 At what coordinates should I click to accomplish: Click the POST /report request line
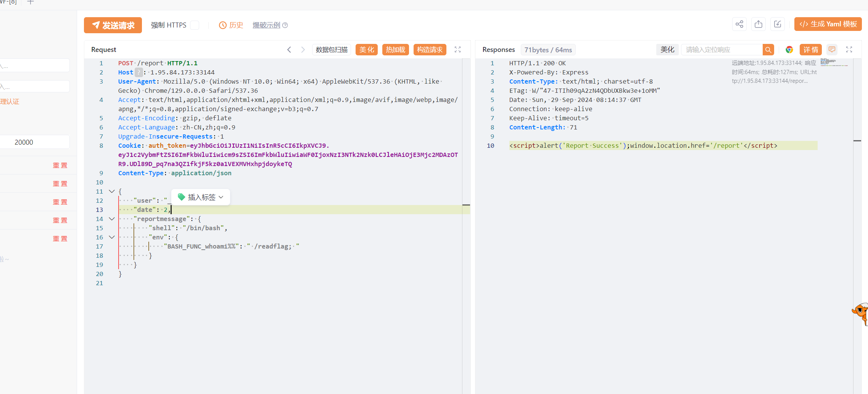pos(158,63)
